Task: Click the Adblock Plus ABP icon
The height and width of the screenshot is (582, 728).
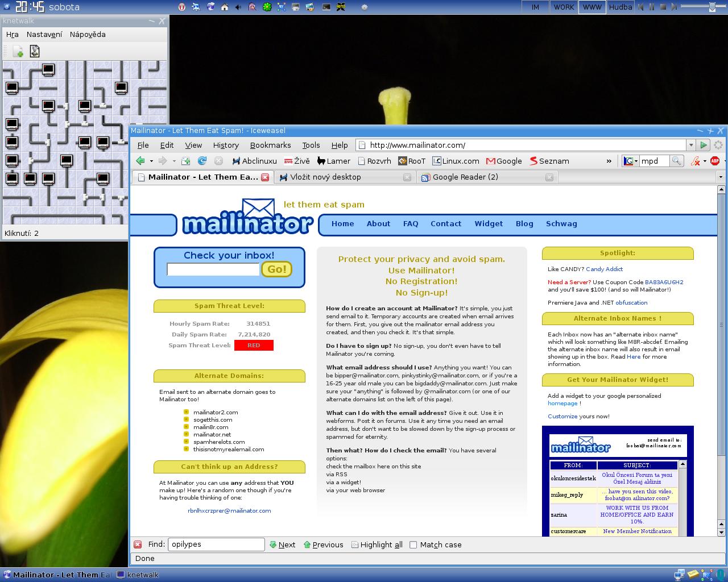Action: pyautogui.click(x=715, y=161)
